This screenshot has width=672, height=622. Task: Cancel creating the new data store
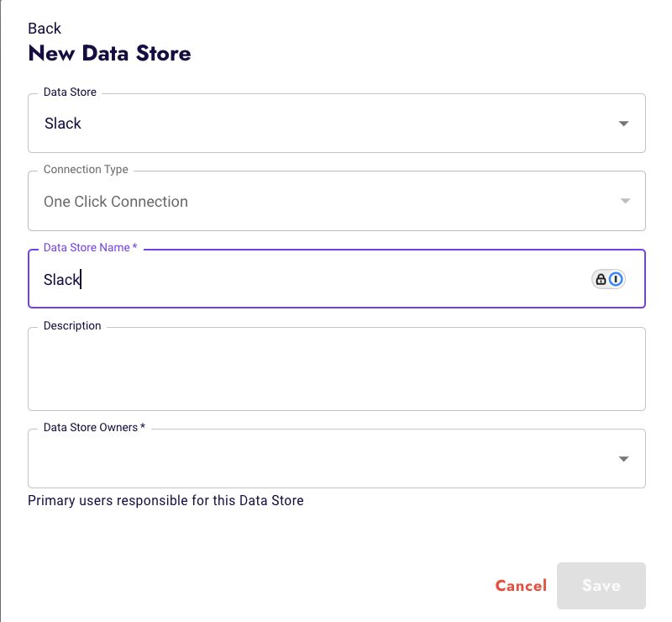521,586
